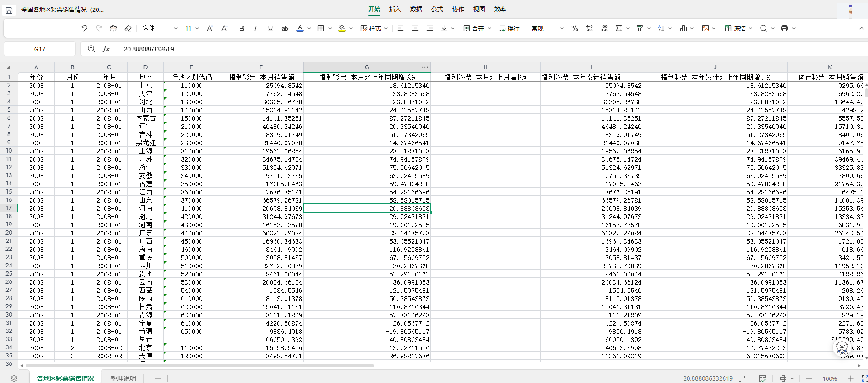This screenshot has height=383, width=868.
Task: Open the number format dropdown 常规
Action: pyautogui.click(x=547, y=28)
